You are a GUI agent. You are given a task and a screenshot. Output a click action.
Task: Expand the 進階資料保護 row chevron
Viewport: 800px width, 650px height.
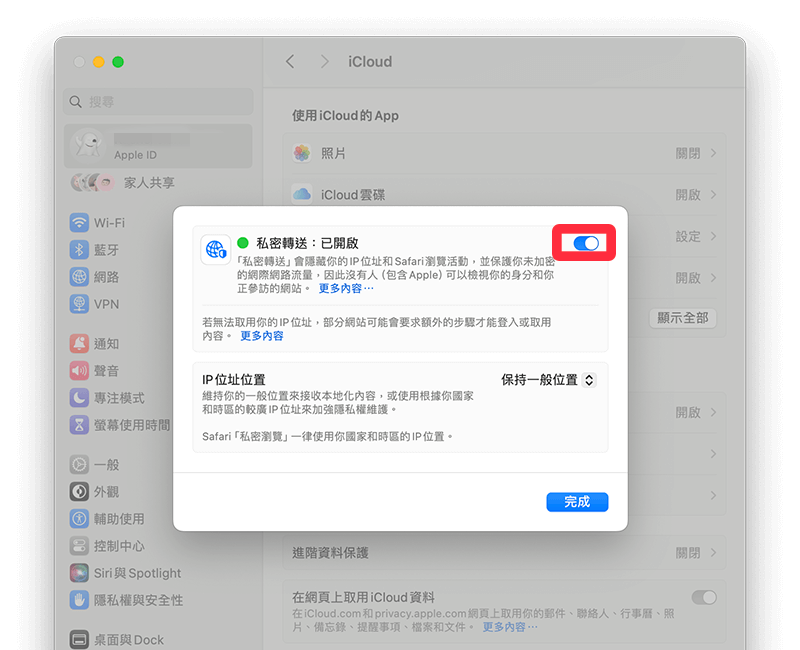click(713, 553)
